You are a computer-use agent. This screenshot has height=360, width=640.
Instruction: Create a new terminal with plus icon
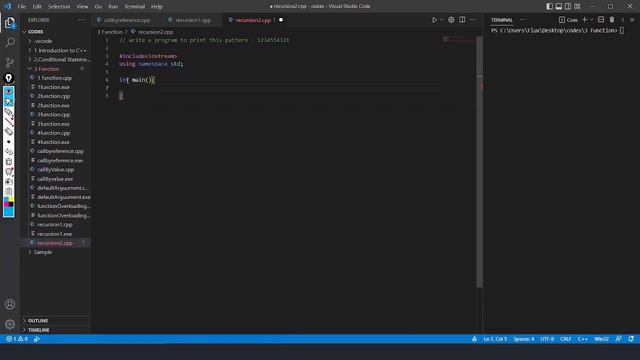[x=584, y=20]
